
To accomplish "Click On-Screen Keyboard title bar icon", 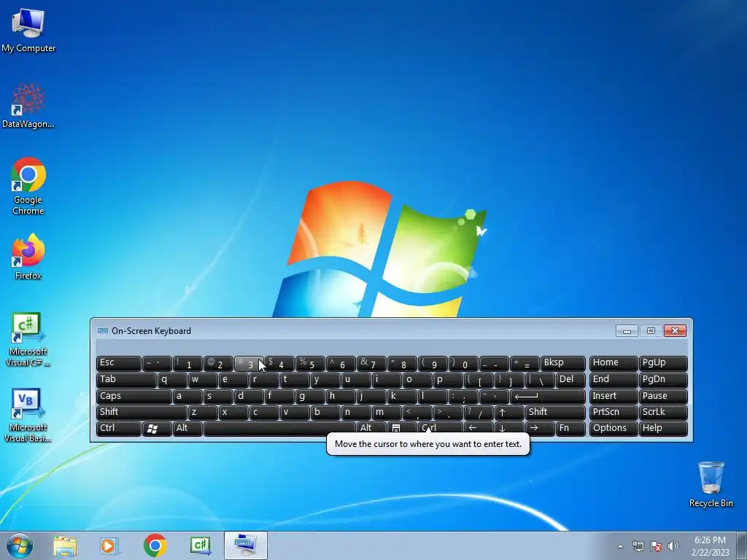I will (x=102, y=331).
